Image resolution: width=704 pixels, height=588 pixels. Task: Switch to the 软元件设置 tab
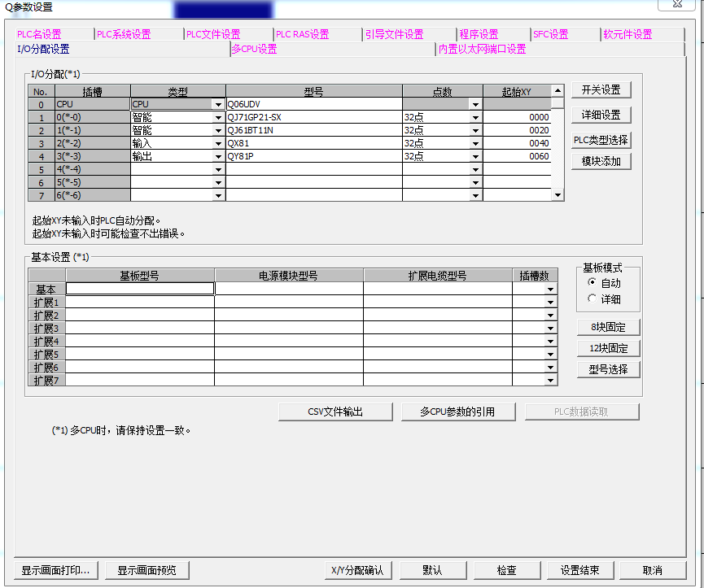tap(627, 34)
